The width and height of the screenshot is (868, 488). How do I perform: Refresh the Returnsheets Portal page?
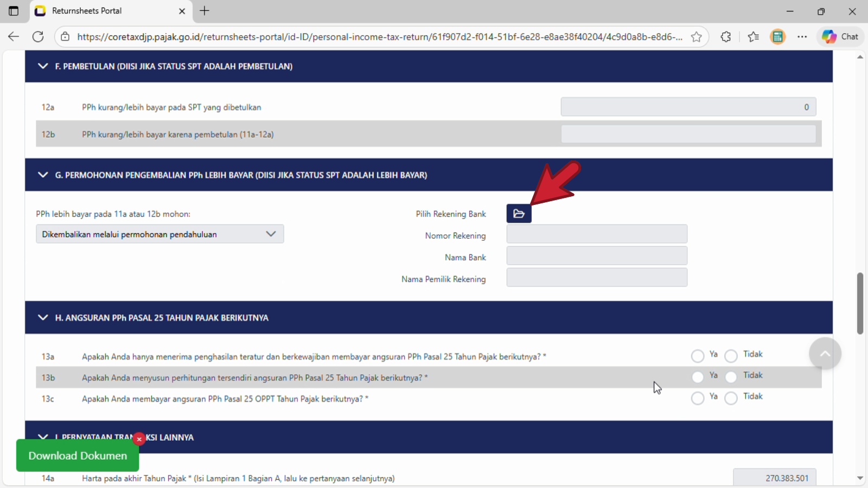pyautogui.click(x=38, y=37)
